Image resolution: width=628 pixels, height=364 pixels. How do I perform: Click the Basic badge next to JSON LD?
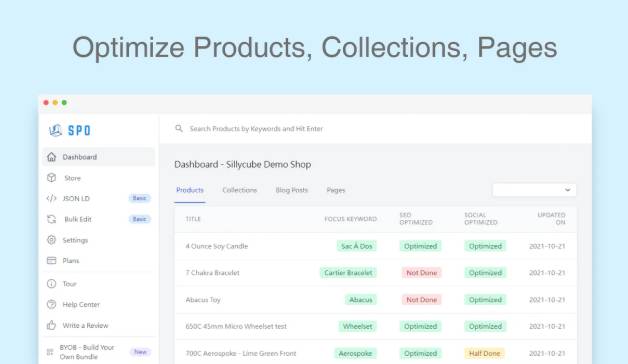[139, 198]
